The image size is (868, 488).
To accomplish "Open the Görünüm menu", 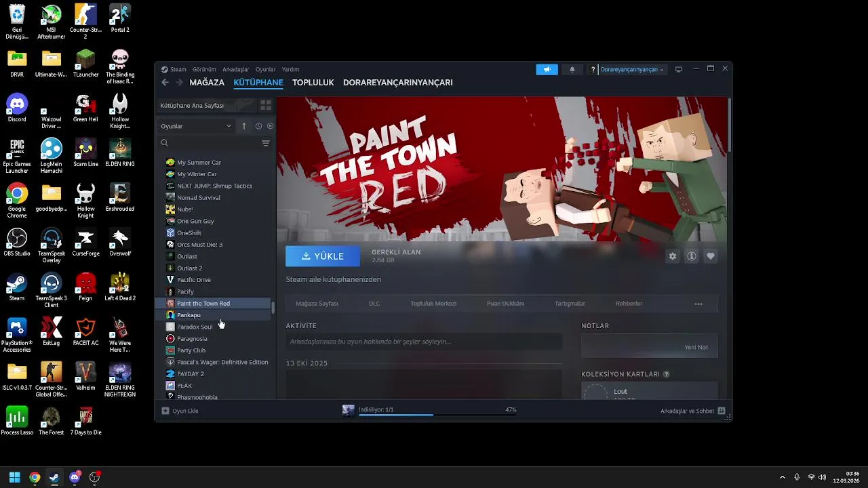I will click(x=204, y=69).
